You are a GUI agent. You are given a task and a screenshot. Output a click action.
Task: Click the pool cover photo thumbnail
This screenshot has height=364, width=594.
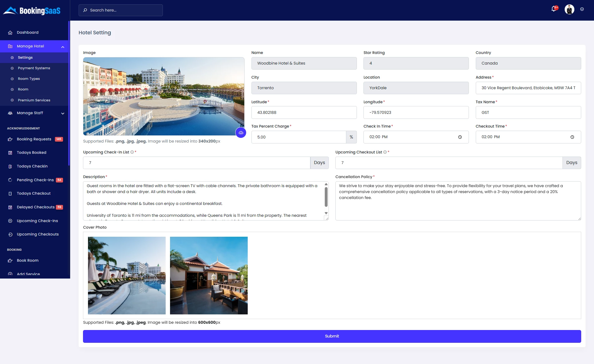point(127,275)
